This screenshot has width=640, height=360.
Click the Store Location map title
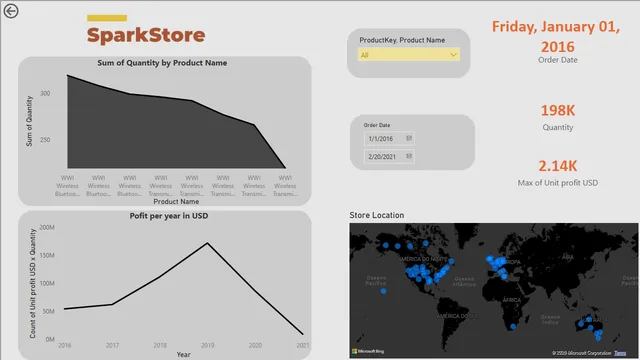pyautogui.click(x=376, y=215)
